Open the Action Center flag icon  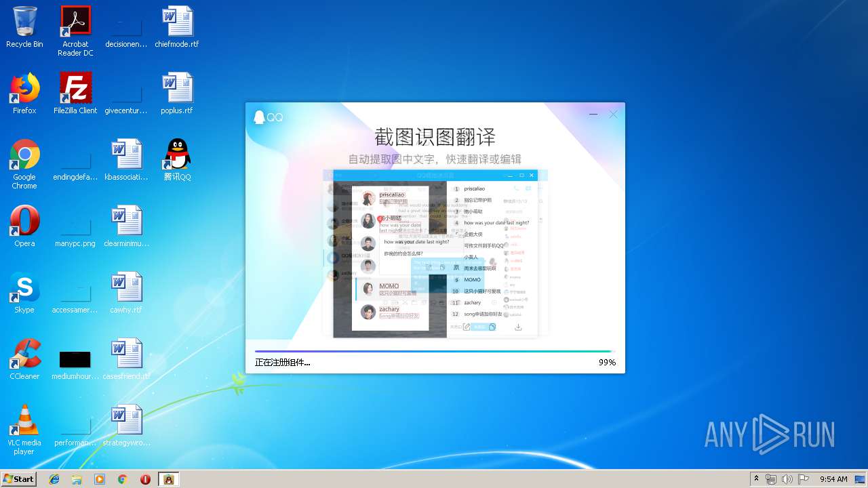(x=804, y=479)
